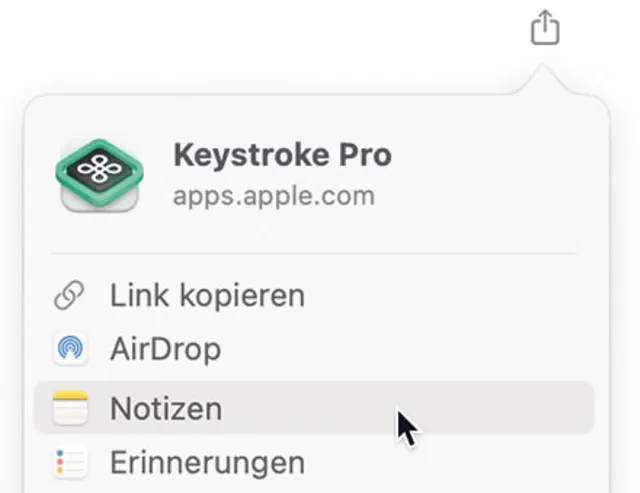Viewport: 640px width, 493px height.
Task: Pick the Erinnerungen text label
Action: (x=207, y=463)
